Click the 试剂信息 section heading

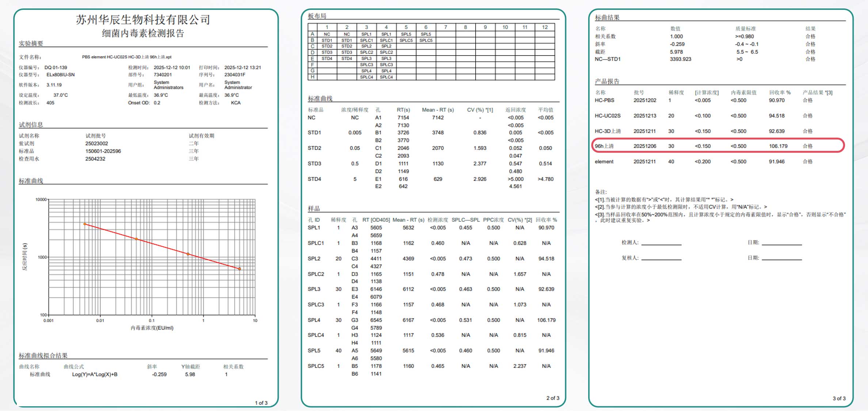click(x=31, y=125)
